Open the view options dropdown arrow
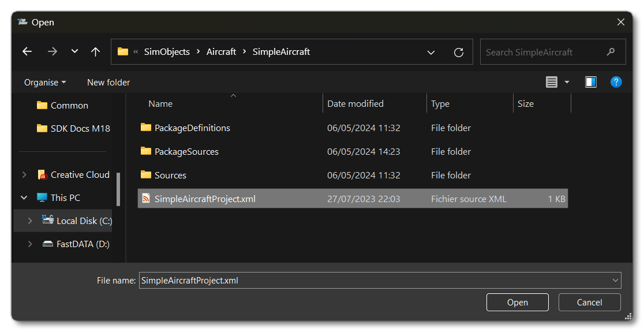Screen dimensions: 644x332 coord(567,82)
